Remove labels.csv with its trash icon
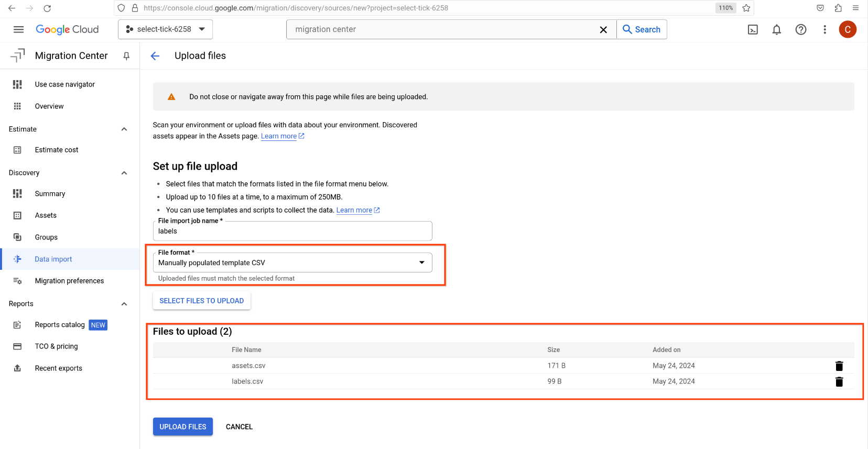 coord(839,381)
